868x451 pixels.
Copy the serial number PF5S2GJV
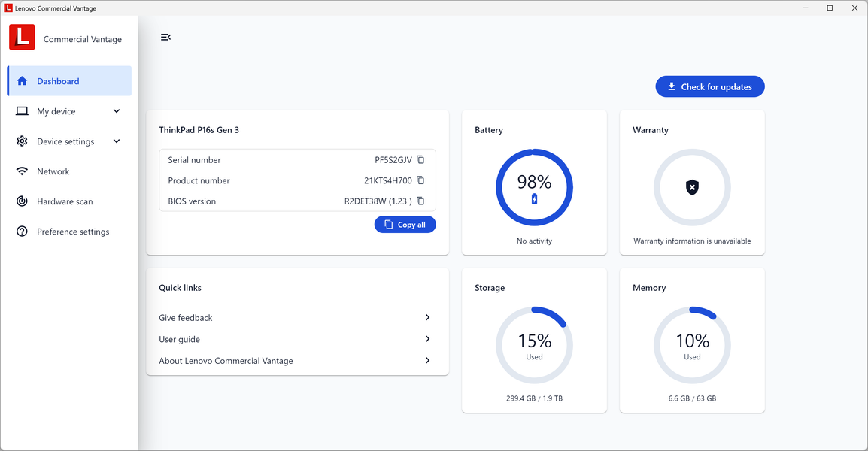click(x=420, y=159)
